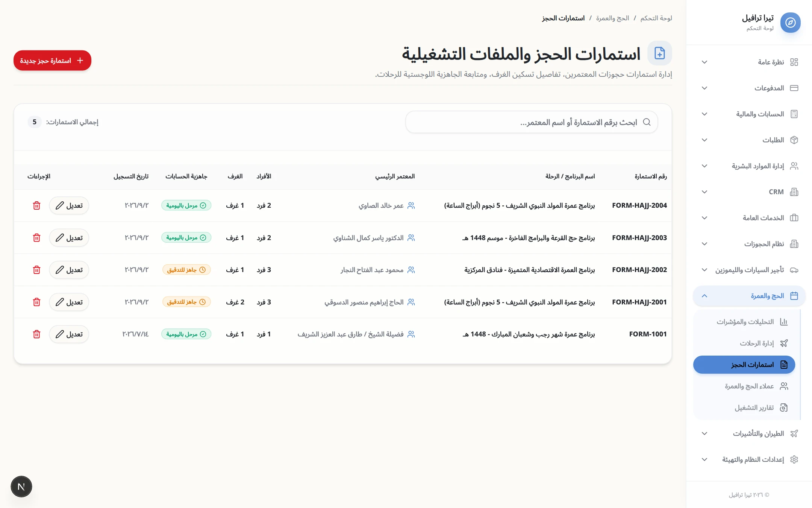
Task: Click تعديل button for FORM-1001
Action: coord(69,334)
